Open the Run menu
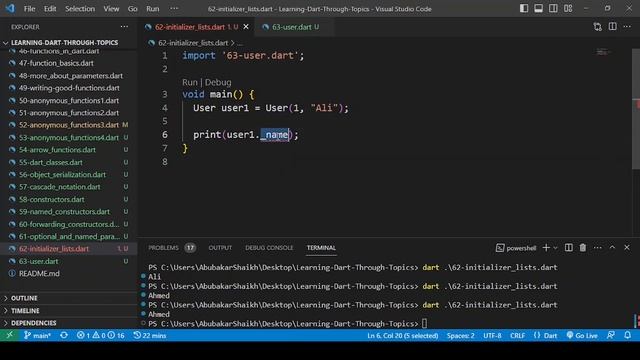 tap(153, 9)
